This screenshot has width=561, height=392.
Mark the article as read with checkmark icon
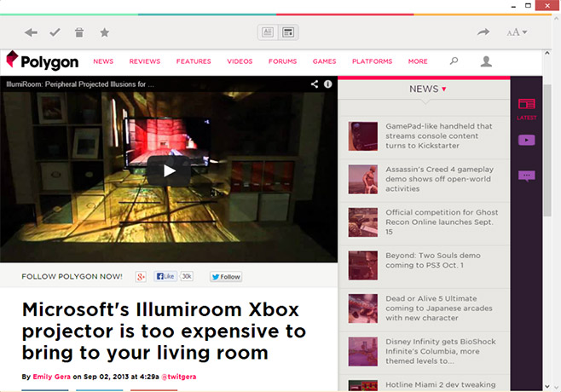click(55, 32)
